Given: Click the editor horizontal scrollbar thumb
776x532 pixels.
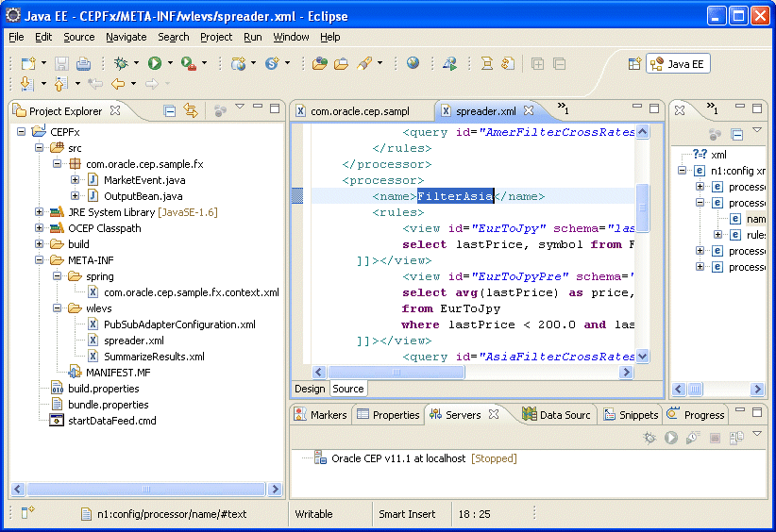Looking at the screenshot, I should (x=395, y=373).
